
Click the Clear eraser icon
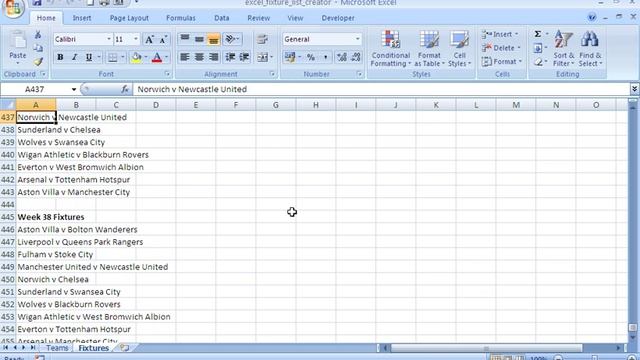pyautogui.click(x=538, y=62)
